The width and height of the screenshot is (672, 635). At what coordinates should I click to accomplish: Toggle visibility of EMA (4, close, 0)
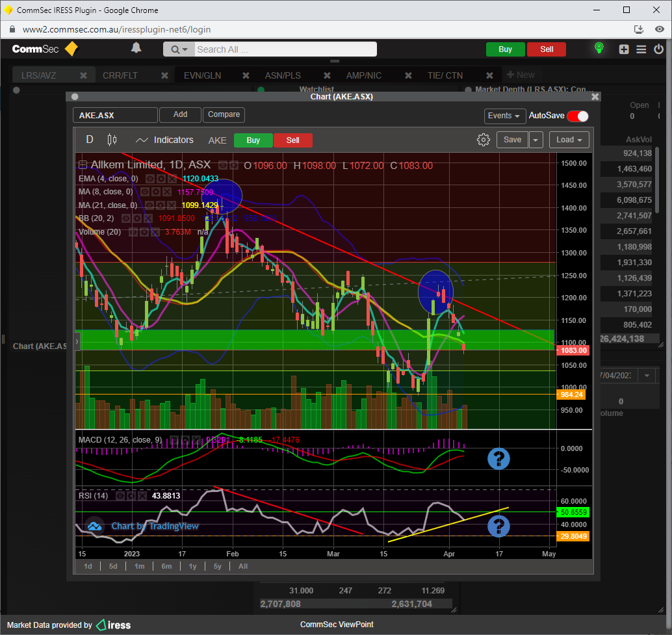pos(150,179)
